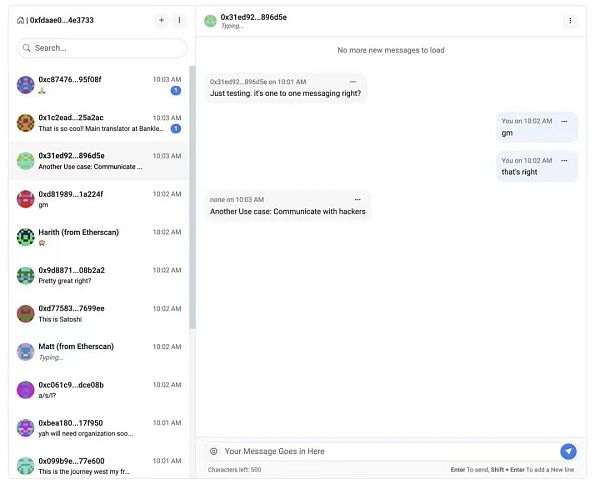Click the 0x9d8871...08b2a2 avatar icon
Viewport: 600px width, 484px height.
pyautogui.click(x=26, y=275)
